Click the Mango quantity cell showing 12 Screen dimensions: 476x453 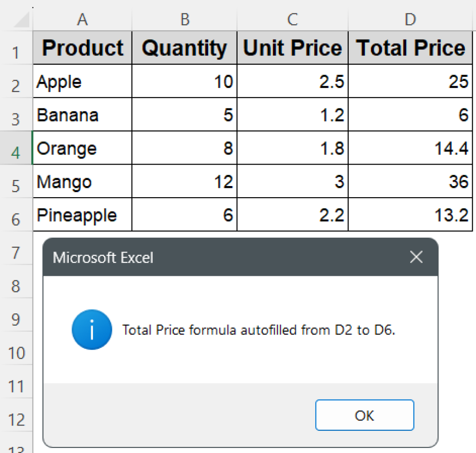(185, 181)
